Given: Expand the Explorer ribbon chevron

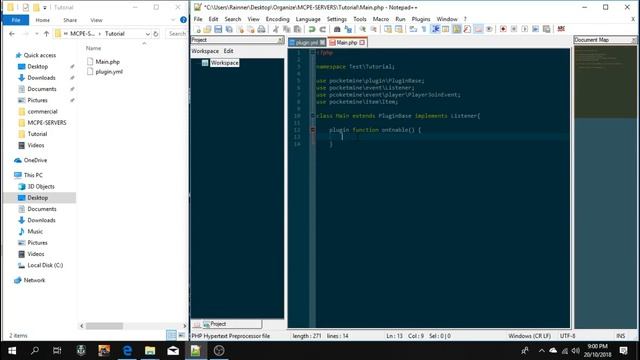Looking at the screenshot, I should pyautogui.click(x=173, y=20).
